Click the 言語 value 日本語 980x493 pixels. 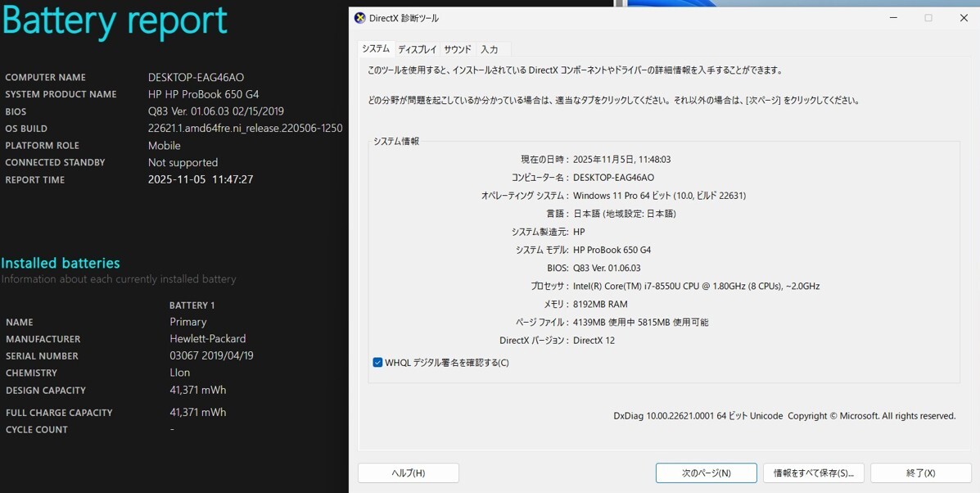click(x=625, y=214)
